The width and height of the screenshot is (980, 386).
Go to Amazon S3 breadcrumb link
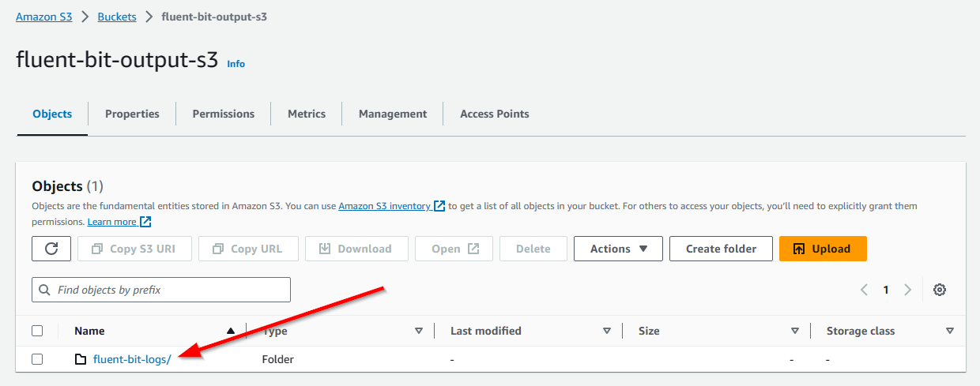[44, 17]
